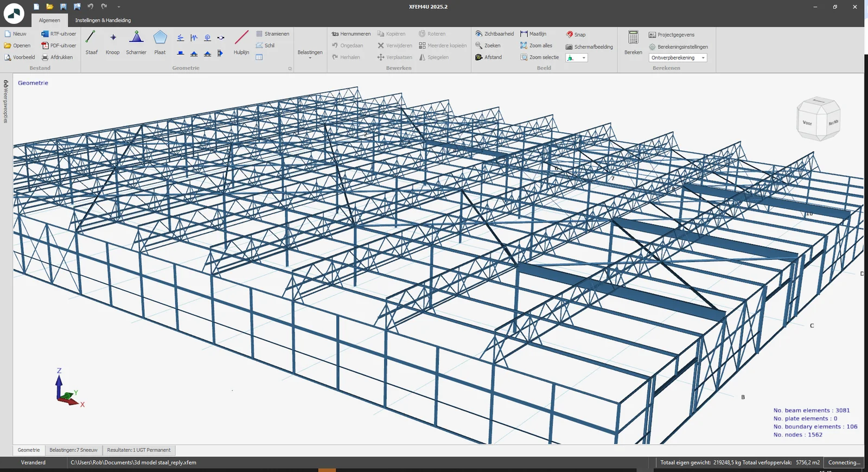Select the bottom Geometrie view tab
This screenshot has height=472, width=868.
click(x=29, y=450)
